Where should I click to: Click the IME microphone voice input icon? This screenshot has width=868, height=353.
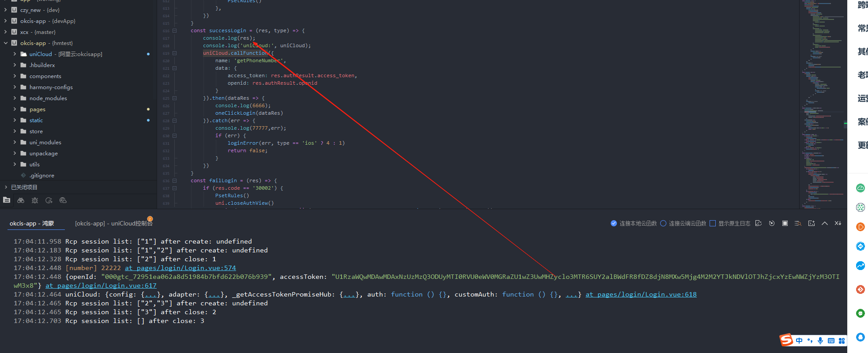coord(820,341)
